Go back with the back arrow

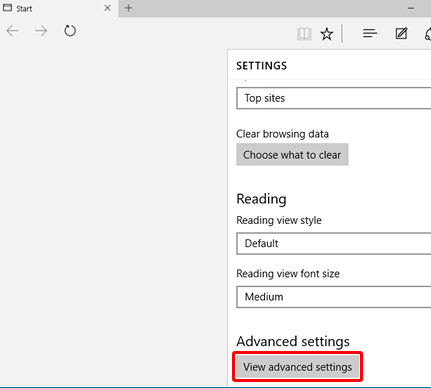pos(13,31)
